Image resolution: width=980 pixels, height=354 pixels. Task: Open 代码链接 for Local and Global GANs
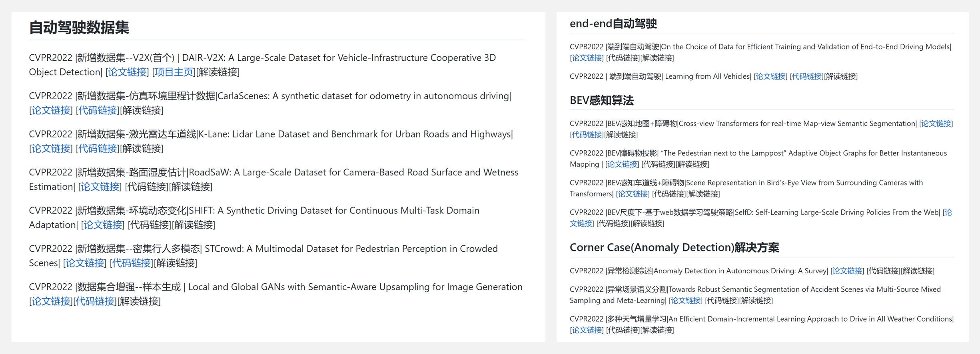click(95, 301)
